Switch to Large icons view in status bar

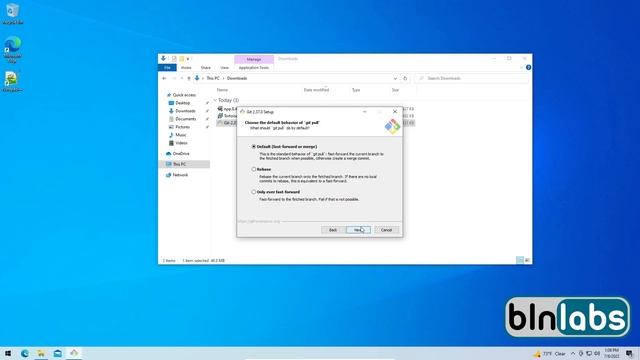click(x=527, y=260)
